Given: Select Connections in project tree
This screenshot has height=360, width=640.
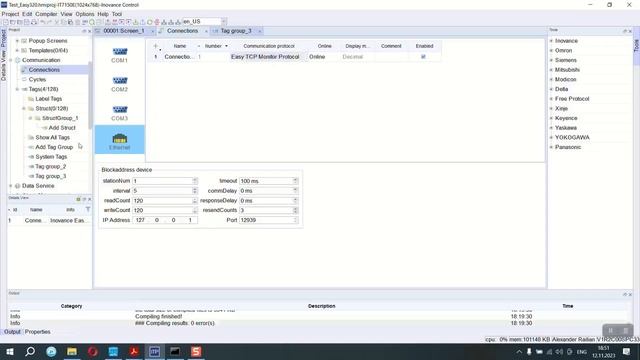Looking at the screenshot, I should click(44, 70).
